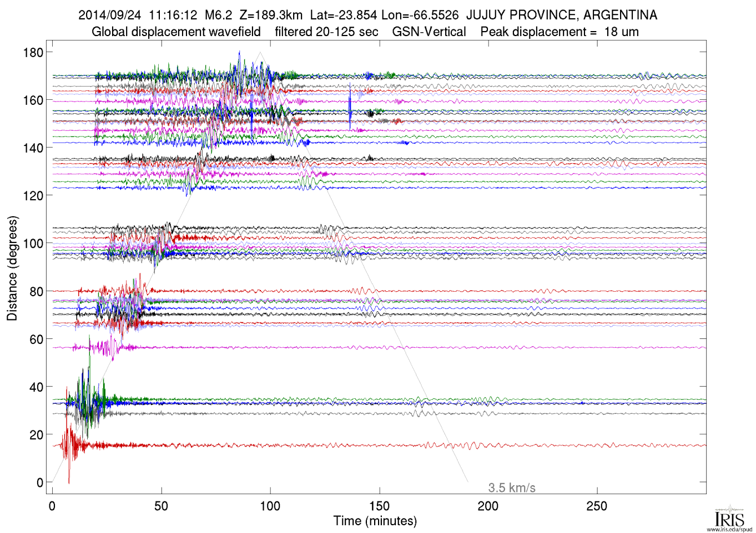The width and height of the screenshot is (756, 533).
Task: Select the 'Time (minutes)' axis label
Action: [x=375, y=521]
